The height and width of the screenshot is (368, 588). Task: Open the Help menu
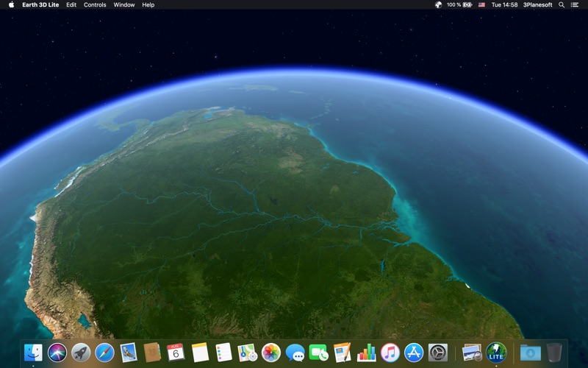pos(148,5)
